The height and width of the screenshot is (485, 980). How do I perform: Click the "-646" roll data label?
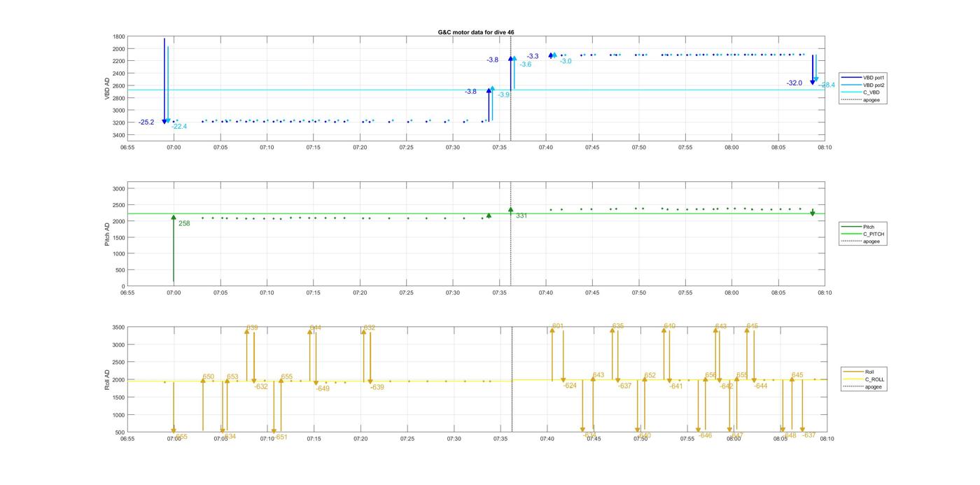point(705,435)
